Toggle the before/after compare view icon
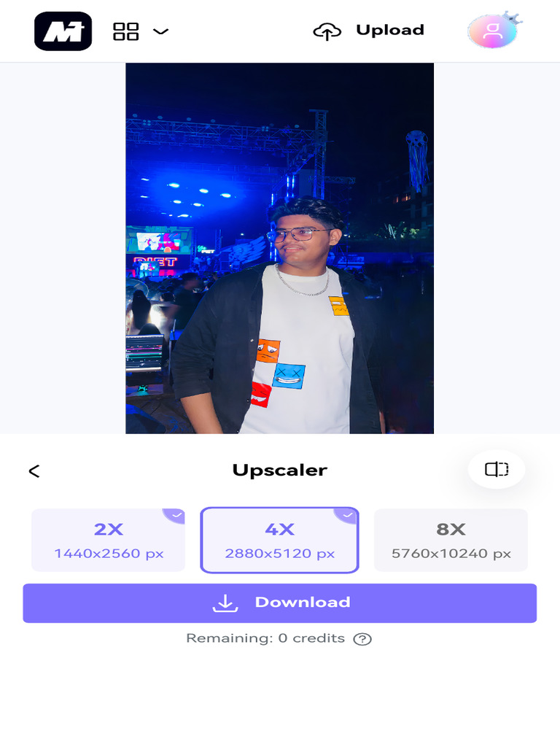 click(x=497, y=469)
